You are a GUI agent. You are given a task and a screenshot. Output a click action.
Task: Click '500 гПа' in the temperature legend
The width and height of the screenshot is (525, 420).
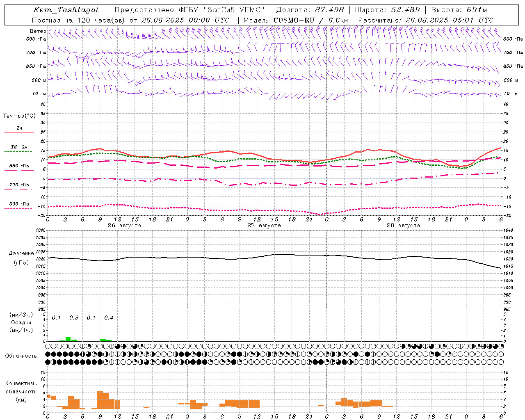point(19,204)
